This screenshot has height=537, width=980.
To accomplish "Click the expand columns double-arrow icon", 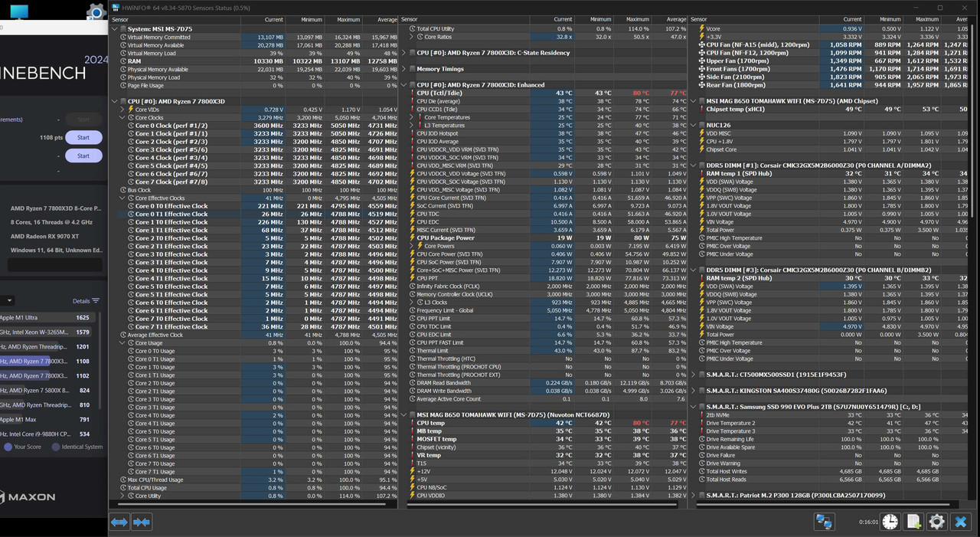I will pos(119,522).
